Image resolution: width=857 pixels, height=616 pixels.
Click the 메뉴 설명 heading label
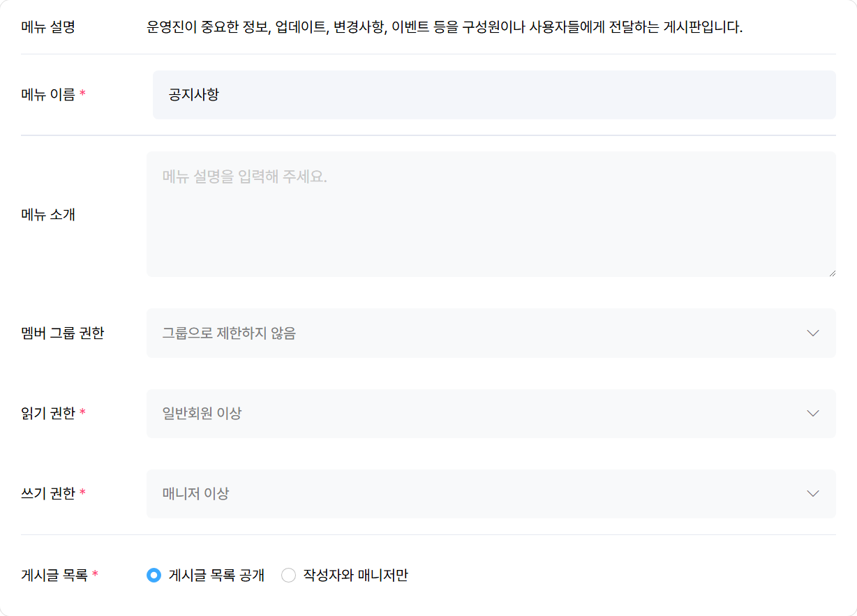click(x=48, y=28)
